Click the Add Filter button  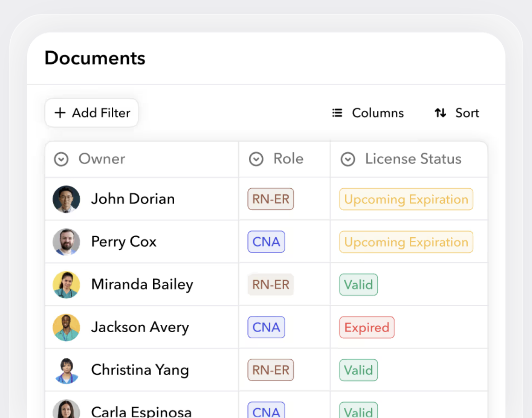(92, 113)
